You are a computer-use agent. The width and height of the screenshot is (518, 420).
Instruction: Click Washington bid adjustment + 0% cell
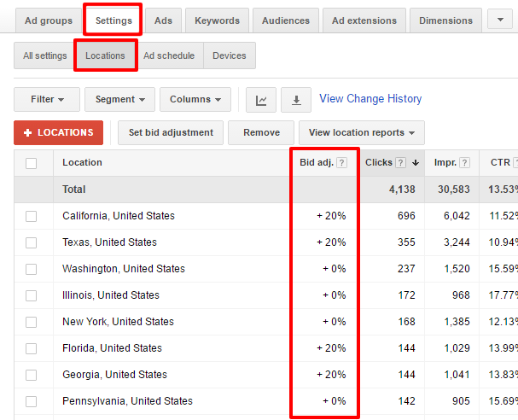333,269
